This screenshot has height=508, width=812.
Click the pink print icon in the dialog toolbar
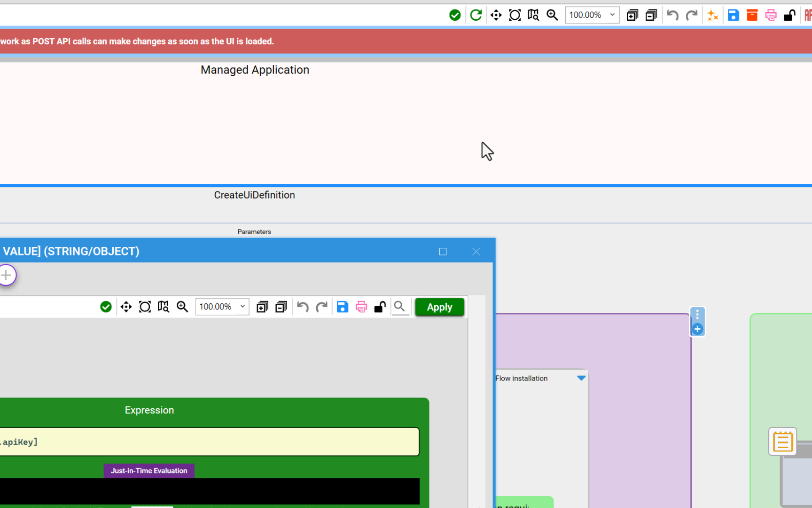(x=361, y=307)
